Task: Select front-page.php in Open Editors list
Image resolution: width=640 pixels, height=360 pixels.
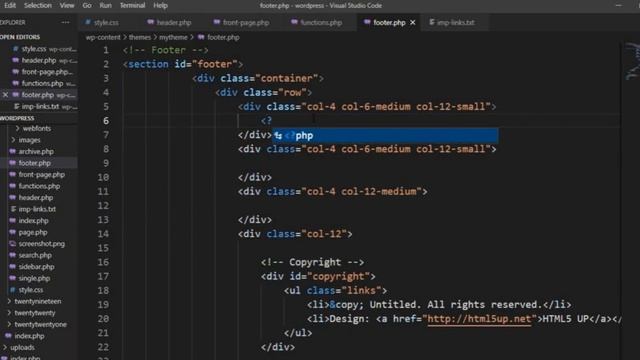Action: 39,72
